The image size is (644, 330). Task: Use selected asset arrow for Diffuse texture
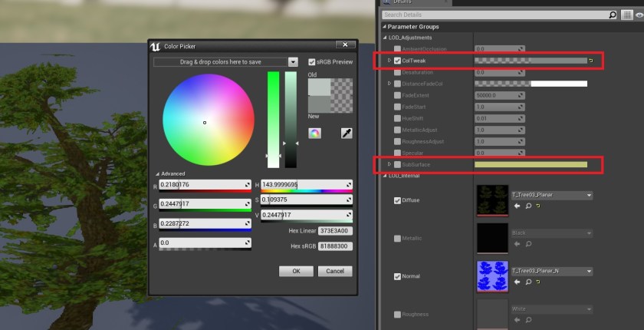click(x=517, y=206)
